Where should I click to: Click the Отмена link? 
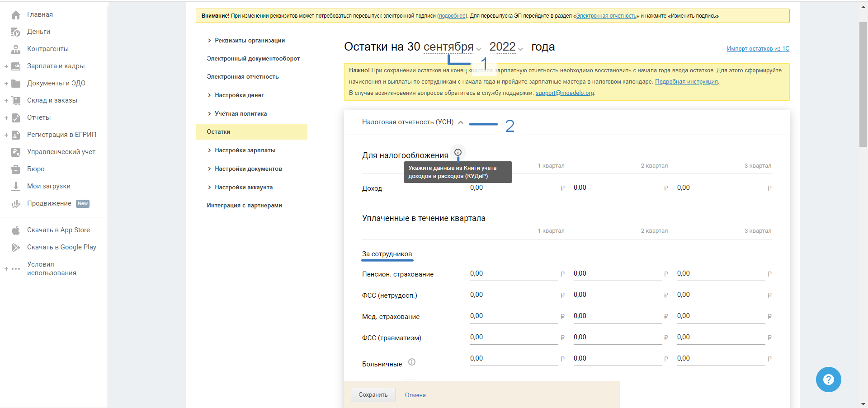pyautogui.click(x=415, y=395)
